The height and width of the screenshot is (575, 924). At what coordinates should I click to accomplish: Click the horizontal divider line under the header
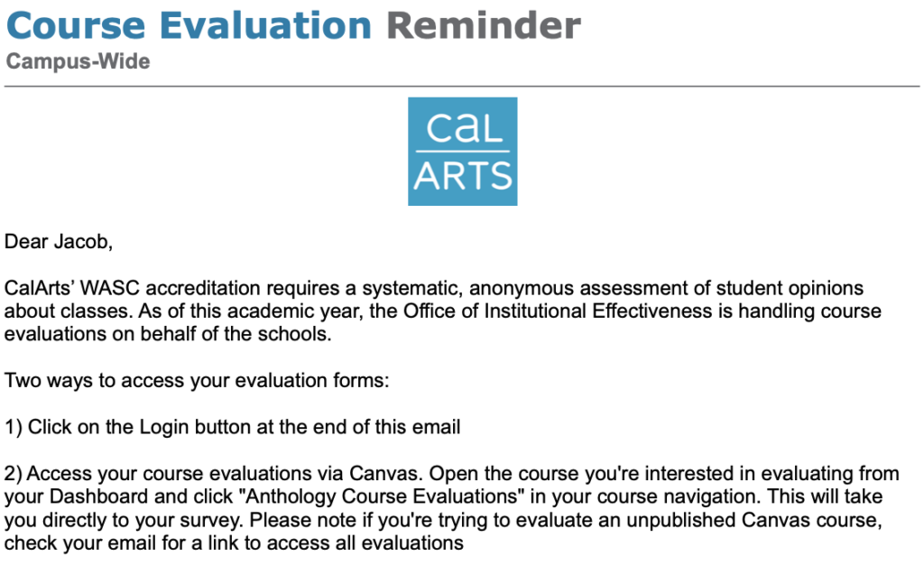click(462, 86)
